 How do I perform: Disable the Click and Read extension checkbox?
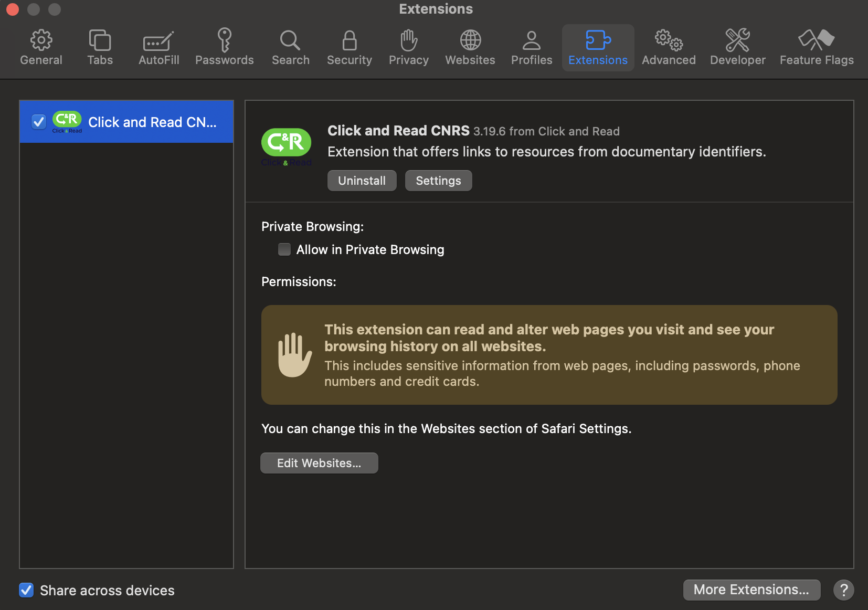pos(39,122)
